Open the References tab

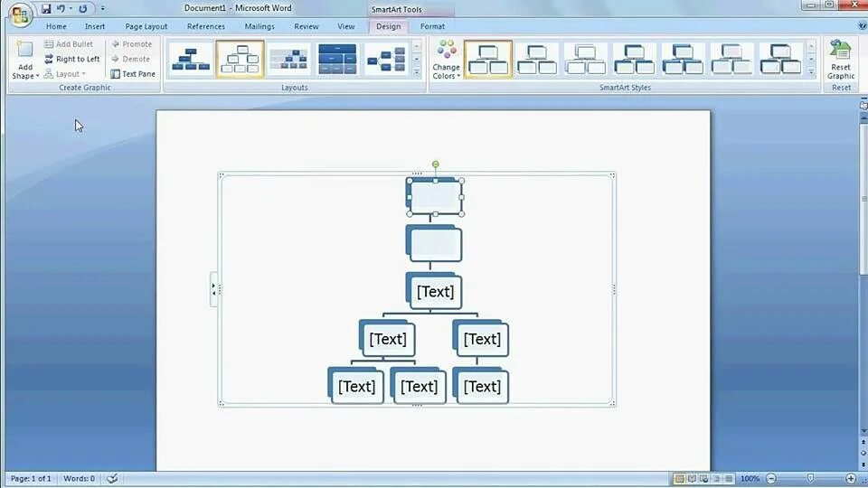(206, 26)
